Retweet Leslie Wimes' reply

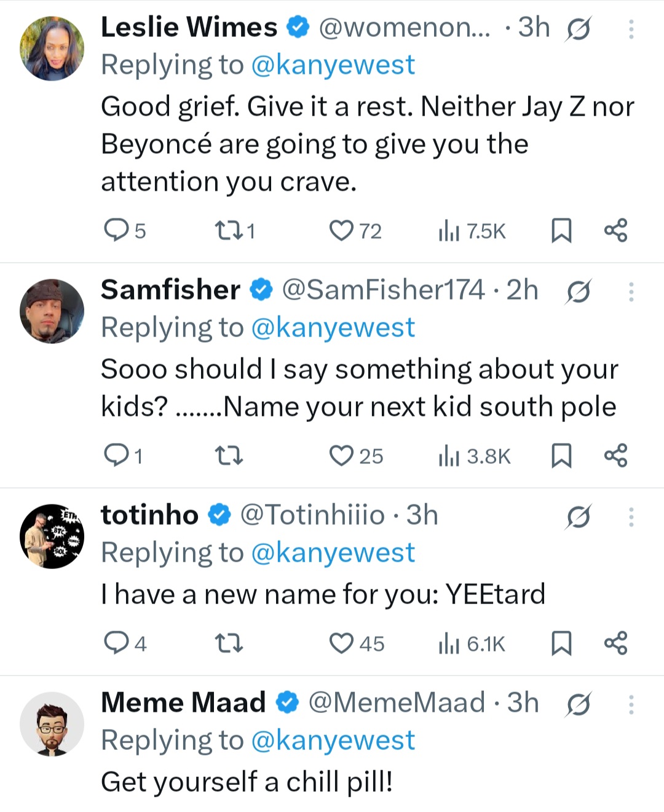click(227, 231)
